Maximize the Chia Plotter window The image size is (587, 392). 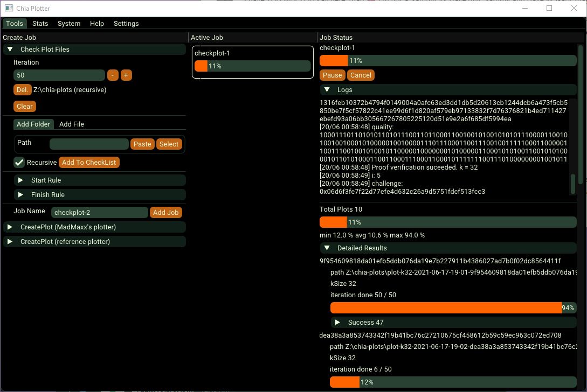click(x=549, y=8)
